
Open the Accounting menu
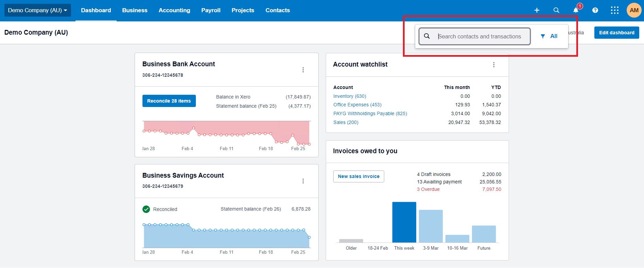tap(174, 10)
